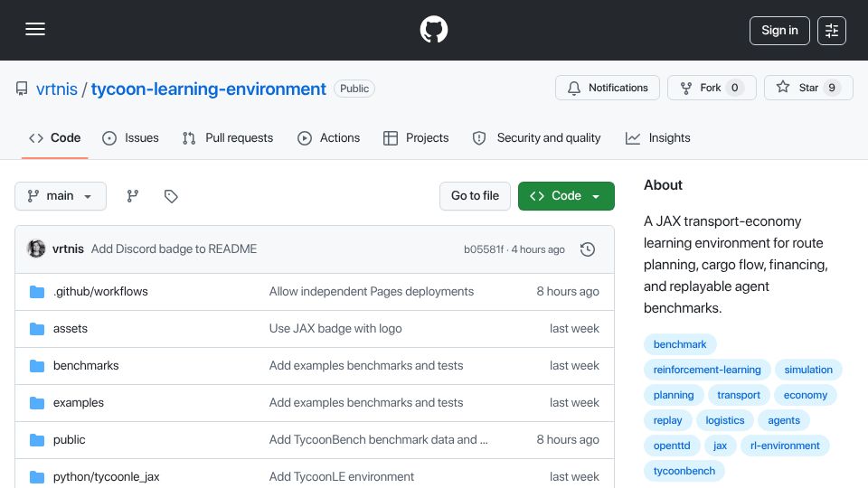This screenshot has width=868, height=488.
Task: Open 'Allow independent Pages deployments' commit message
Action: [372, 292]
